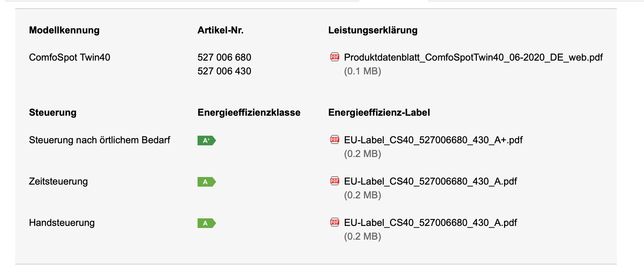The height and width of the screenshot is (270, 644).
Task: Click the Energieeffizienzklasse column heading
Action: [x=249, y=113]
